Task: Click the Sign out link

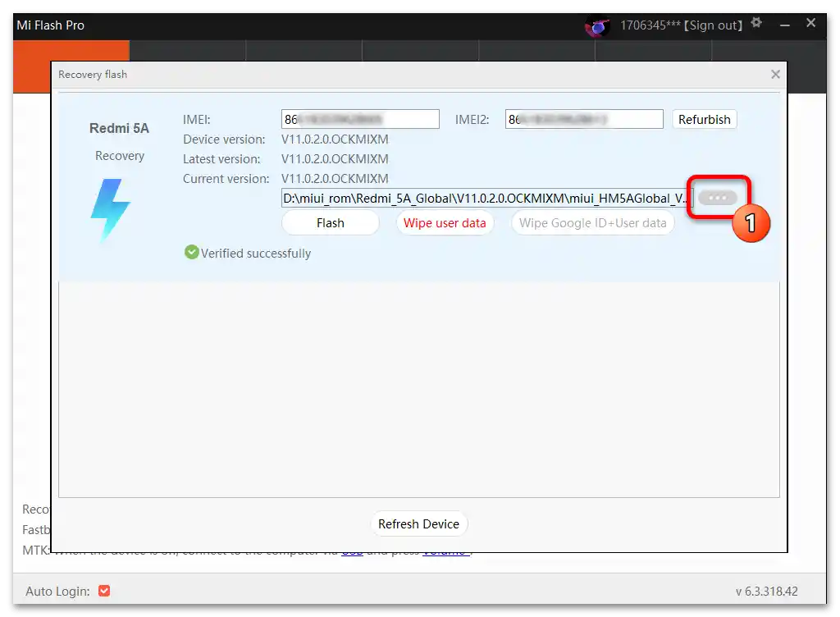Action: coord(714,25)
